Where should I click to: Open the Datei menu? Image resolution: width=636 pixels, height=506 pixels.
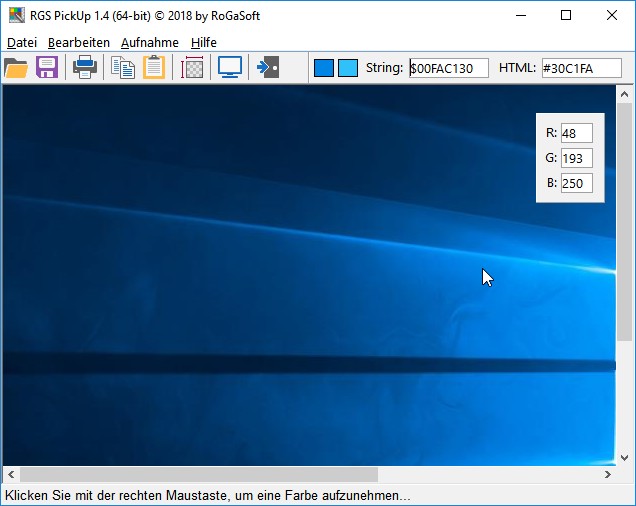click(x=21, y=43)
